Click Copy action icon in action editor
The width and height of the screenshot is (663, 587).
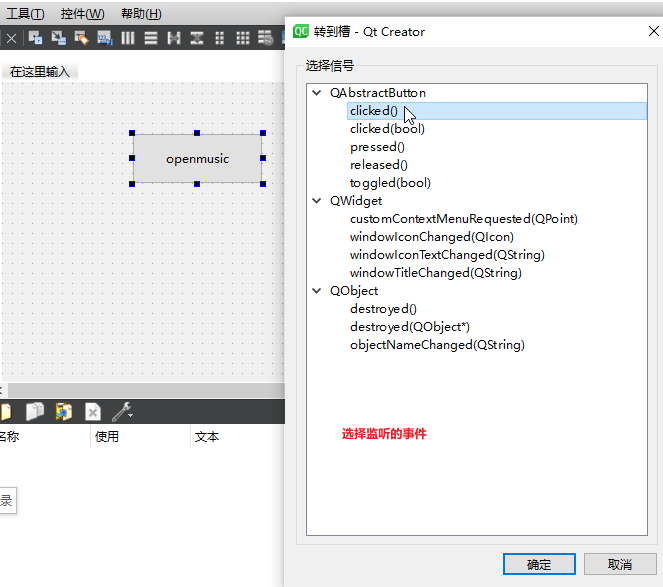click(35, 411)
